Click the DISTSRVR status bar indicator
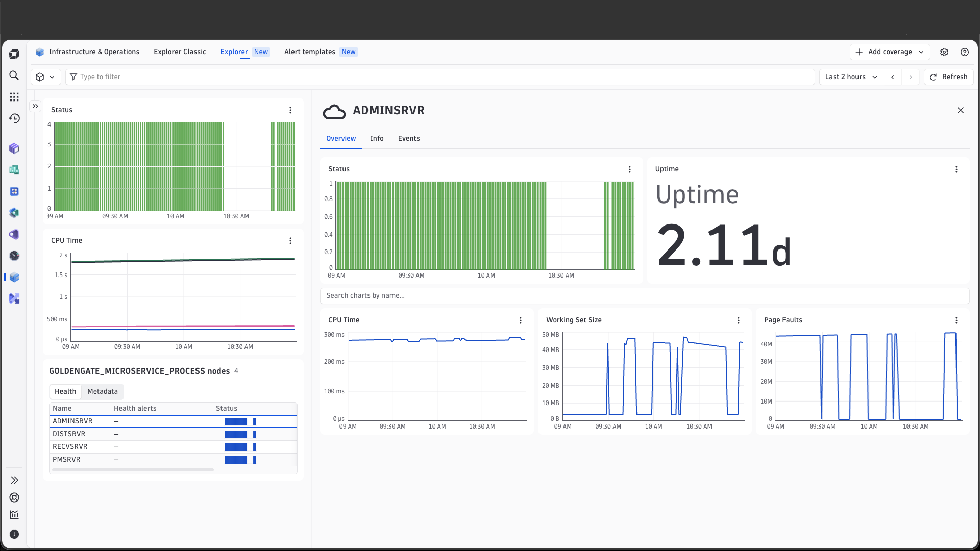Viewport: 980px width, 551px height. [240, 434]
